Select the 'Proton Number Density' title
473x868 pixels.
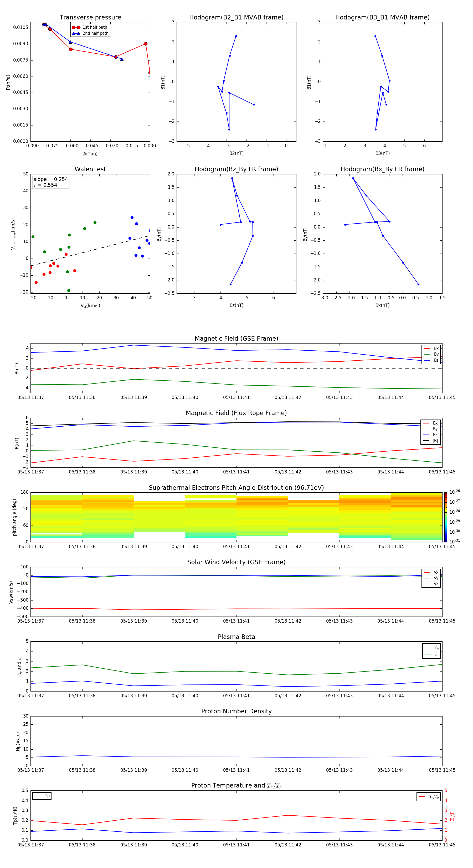(x=236, y=711)
